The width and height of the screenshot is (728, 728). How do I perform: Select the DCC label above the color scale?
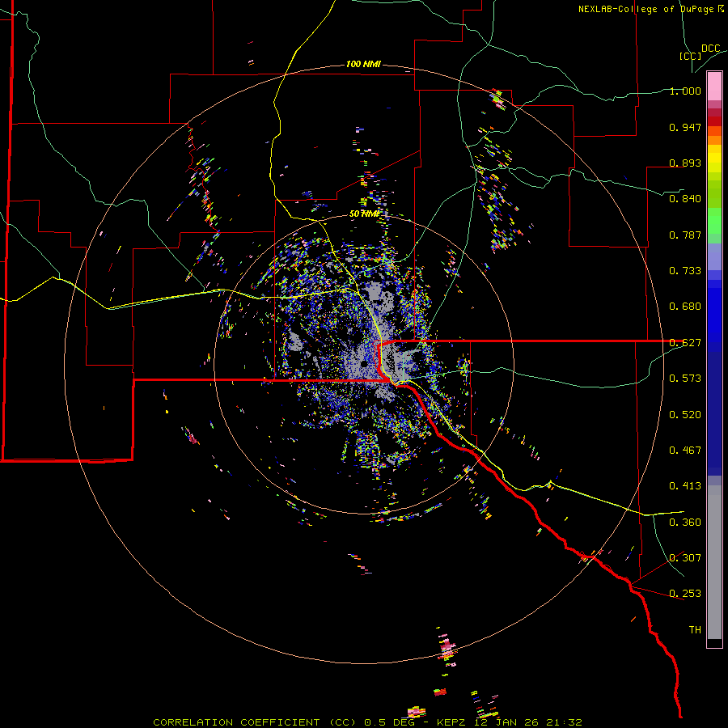point(710,49)
